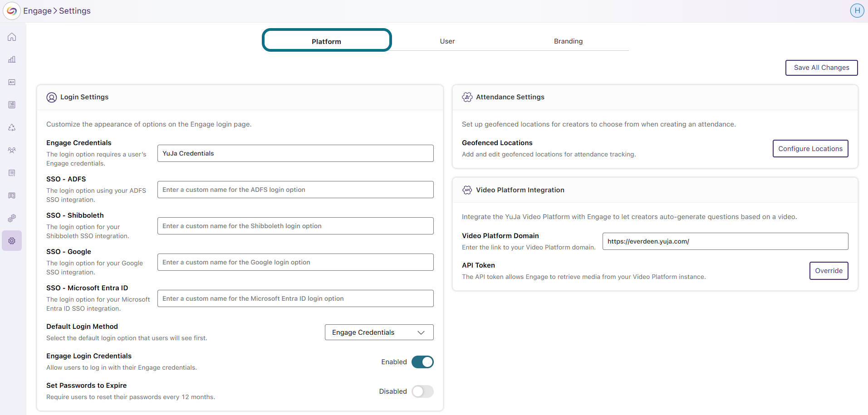Open the bar chart analytics sidebar icon
The image size is (868, 415).
click(12, 59)
